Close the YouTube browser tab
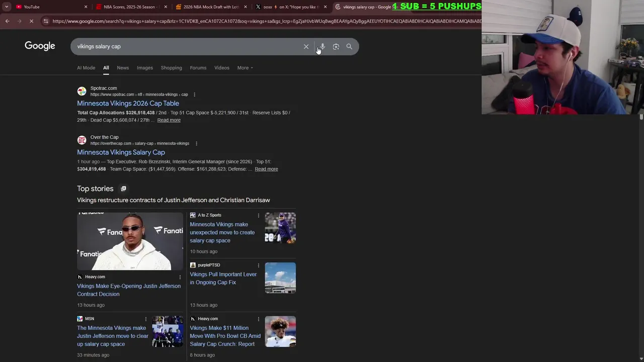This screenshot has width=644, height=362. [x=86, y=7]
